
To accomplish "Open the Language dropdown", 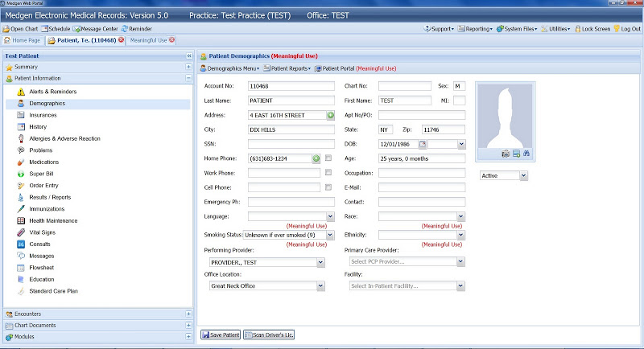I will (330, 216).
